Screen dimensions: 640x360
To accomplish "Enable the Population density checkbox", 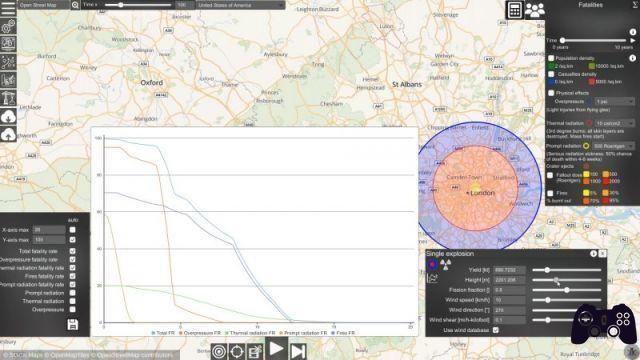I will [x=551, y=58].
